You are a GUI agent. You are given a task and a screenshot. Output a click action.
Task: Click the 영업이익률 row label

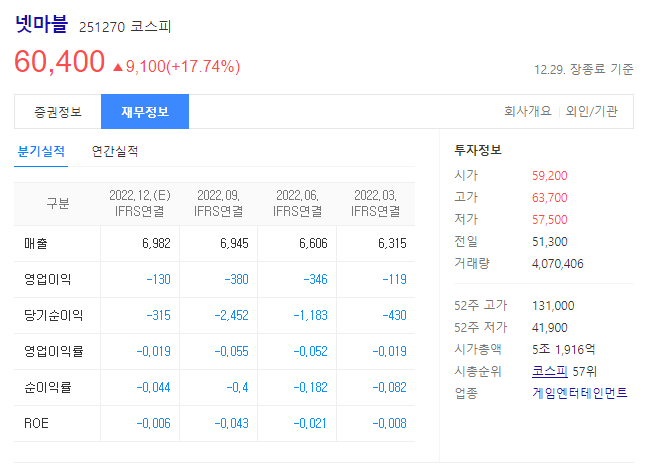(x=53, y=351)
